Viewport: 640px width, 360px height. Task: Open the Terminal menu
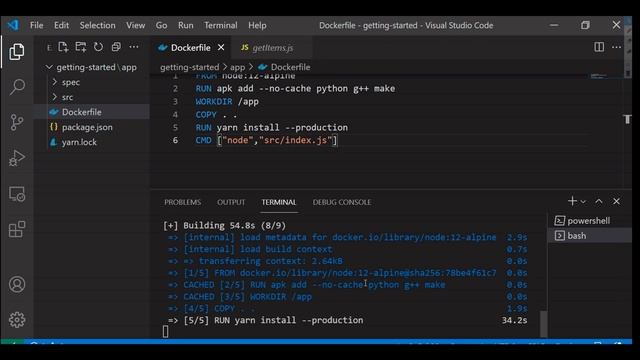221,25
